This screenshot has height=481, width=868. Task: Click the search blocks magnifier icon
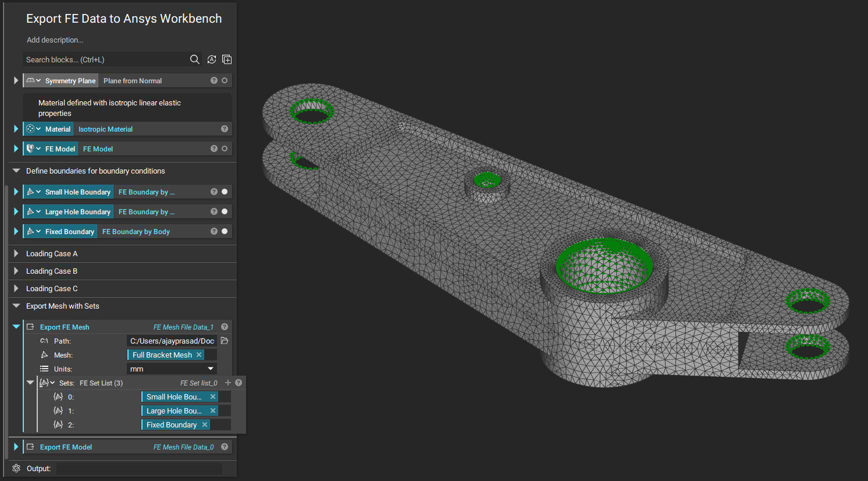pos(194,59)
